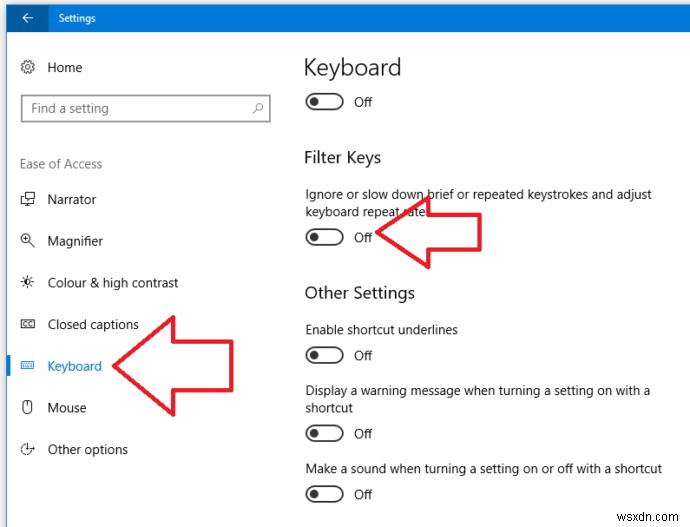Click the Home gear icon
This screenshot has width=690, height=527.
click(x=27, y=67)
